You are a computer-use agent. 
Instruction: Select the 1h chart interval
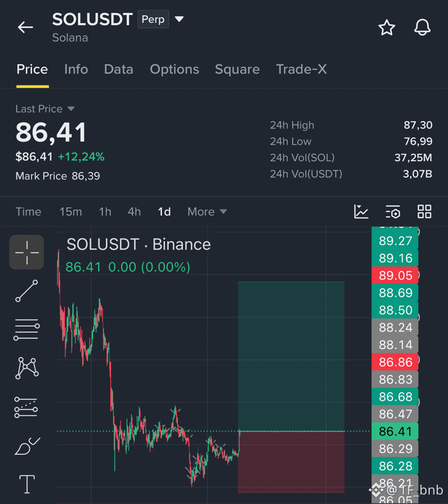[105, 212]
